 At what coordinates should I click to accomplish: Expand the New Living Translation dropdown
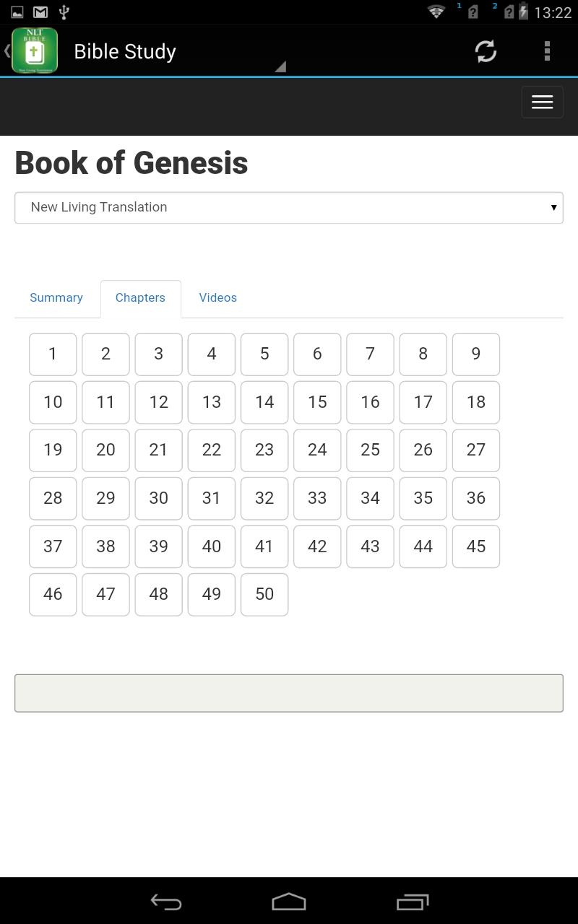[x=289, y=208]
